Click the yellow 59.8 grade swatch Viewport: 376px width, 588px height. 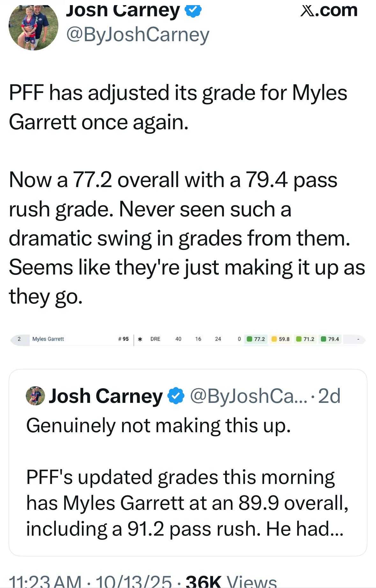[274, 339]
